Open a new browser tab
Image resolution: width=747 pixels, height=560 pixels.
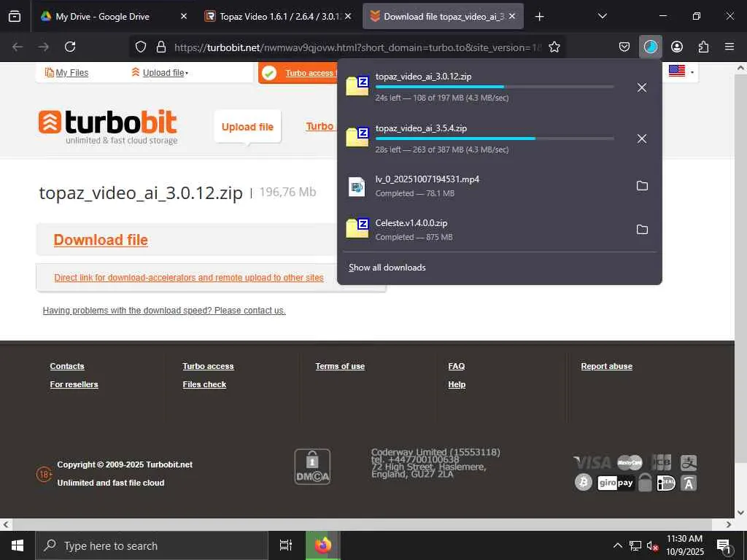[539, 17]
